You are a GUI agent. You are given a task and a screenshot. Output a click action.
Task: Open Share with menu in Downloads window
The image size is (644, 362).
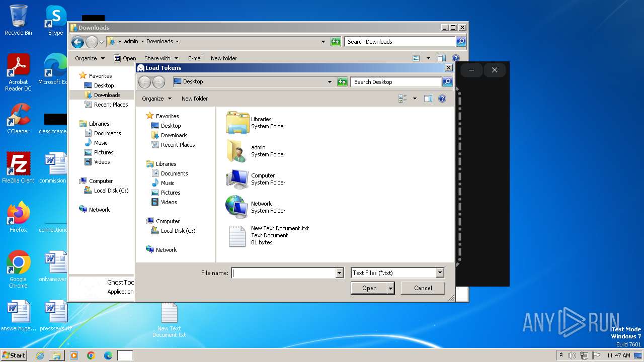[161, 58]
